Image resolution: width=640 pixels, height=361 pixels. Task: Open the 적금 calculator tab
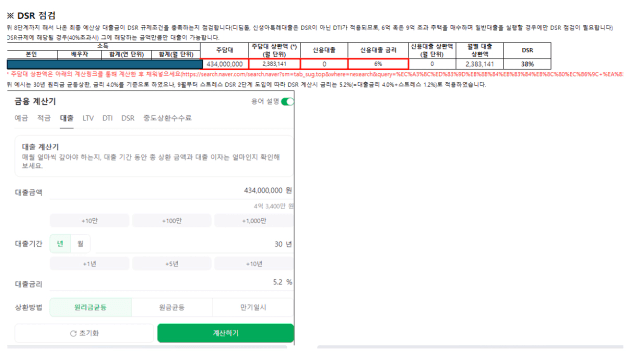(x=44, y=118)
